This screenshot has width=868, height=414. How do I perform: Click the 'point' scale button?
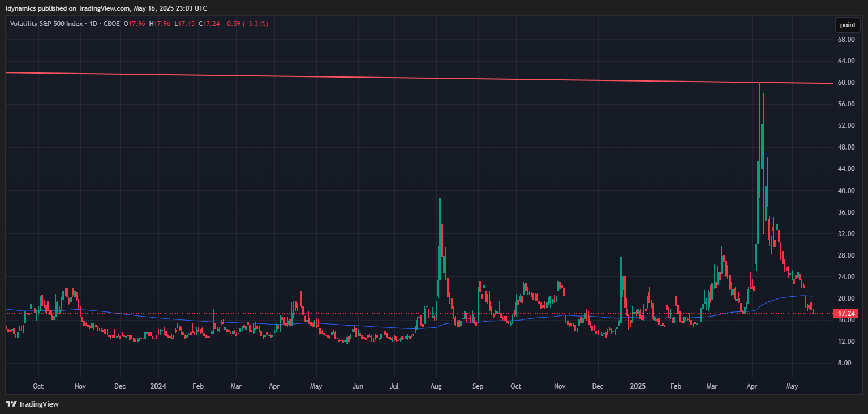coord(848,25)
